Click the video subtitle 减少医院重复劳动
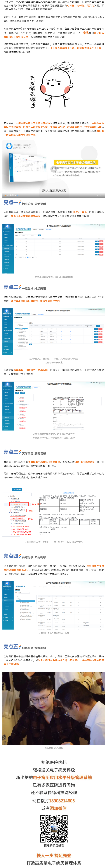Viewport: 108px width, 868px height. [54, 190]
